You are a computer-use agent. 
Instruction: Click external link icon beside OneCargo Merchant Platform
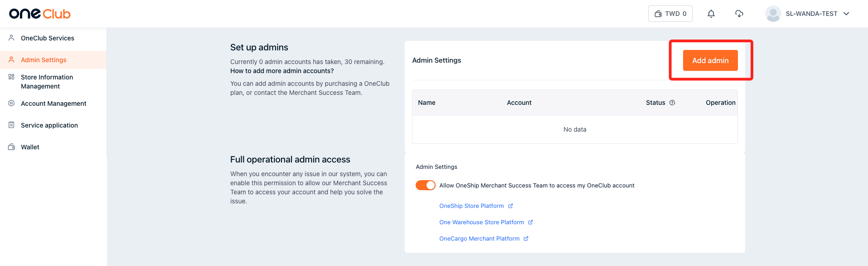[526, 239]
